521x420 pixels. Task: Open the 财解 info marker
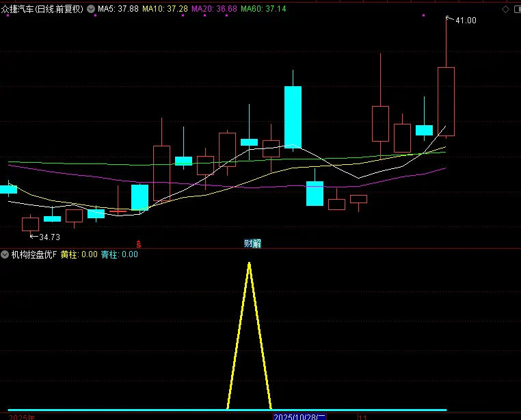point(252,244)
